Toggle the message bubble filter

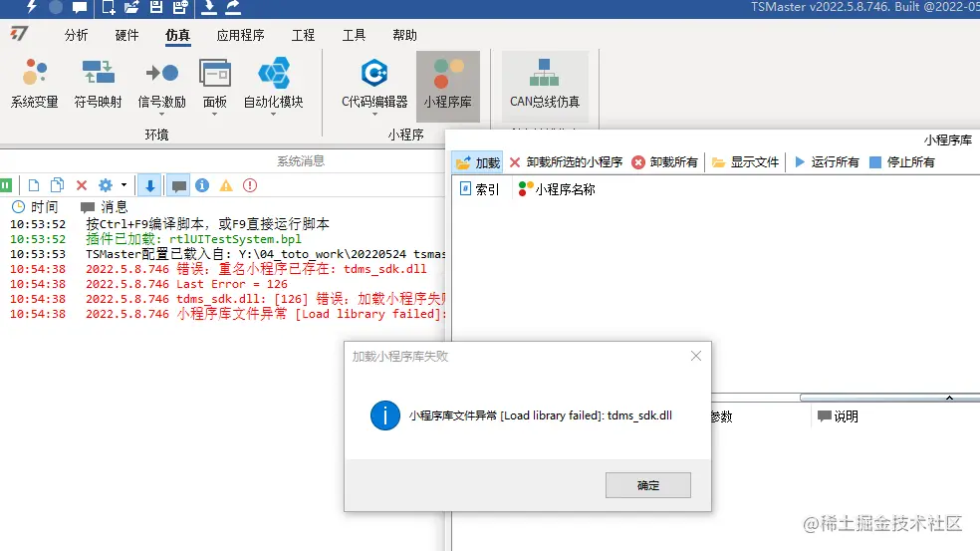[x=178, y=185]
